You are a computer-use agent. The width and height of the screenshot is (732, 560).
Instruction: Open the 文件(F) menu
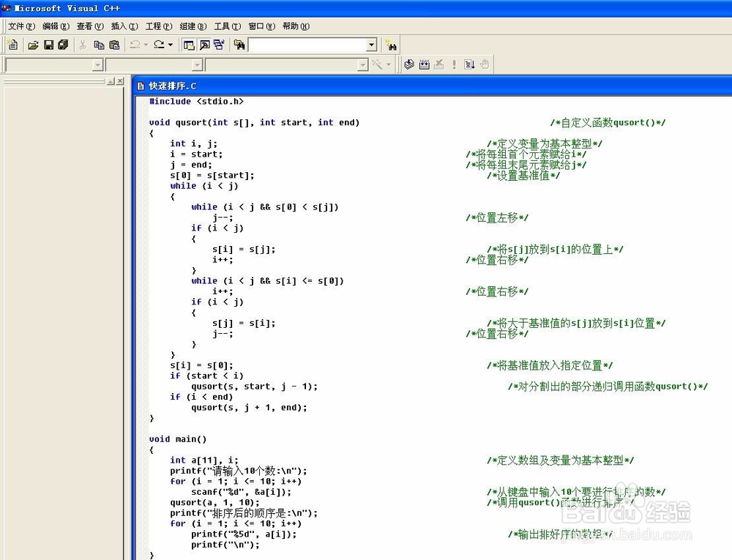pyautogui.click(x=21, y=26)
